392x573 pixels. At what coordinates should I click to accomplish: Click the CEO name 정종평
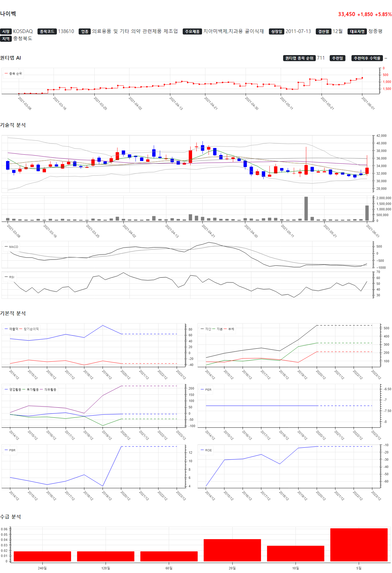tap(375, 31)
